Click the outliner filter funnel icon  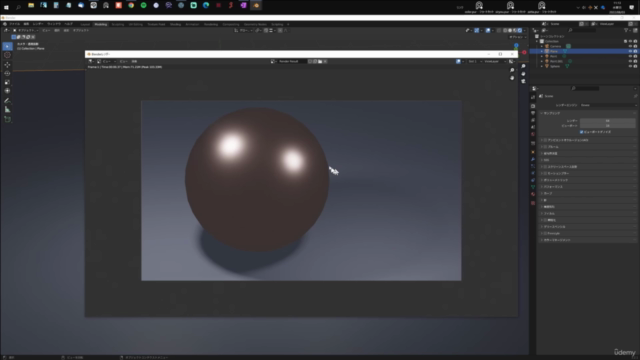pyautogui.click(x=626, y=30)
